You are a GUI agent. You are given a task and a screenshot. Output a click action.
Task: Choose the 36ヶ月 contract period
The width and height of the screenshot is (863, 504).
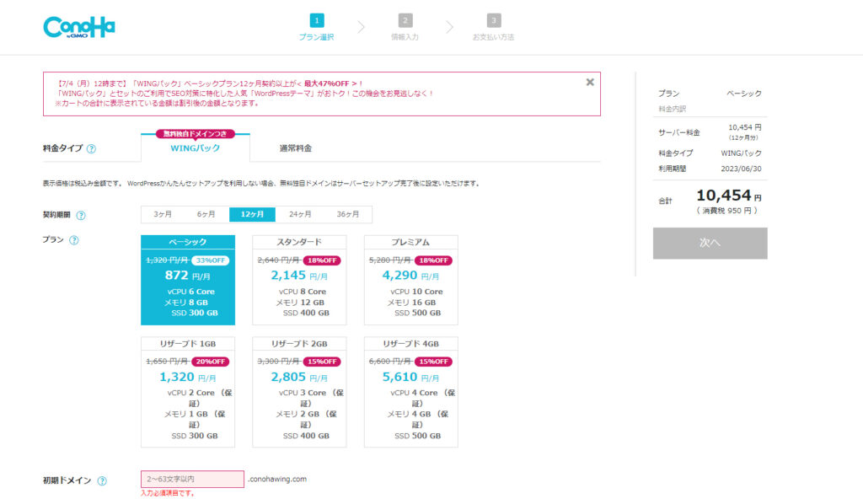pyautogui.click(x=348, y=214)
